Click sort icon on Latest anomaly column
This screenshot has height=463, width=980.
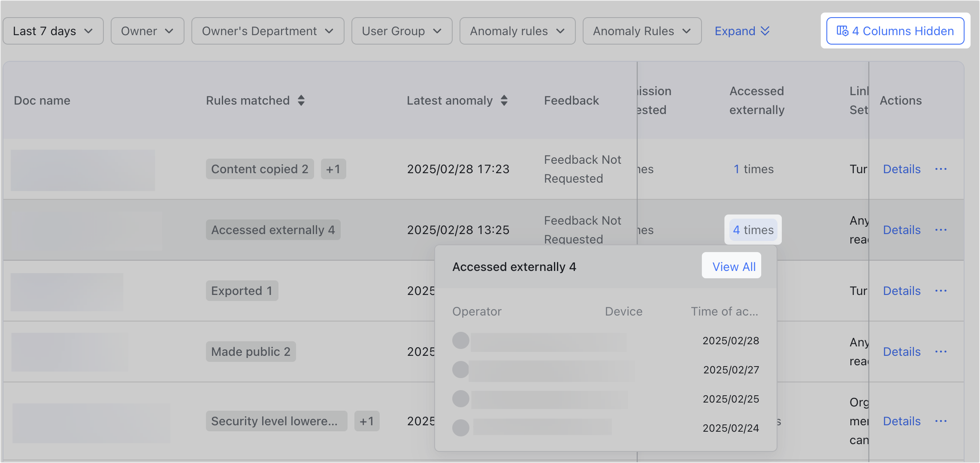(x=504, y=100)
